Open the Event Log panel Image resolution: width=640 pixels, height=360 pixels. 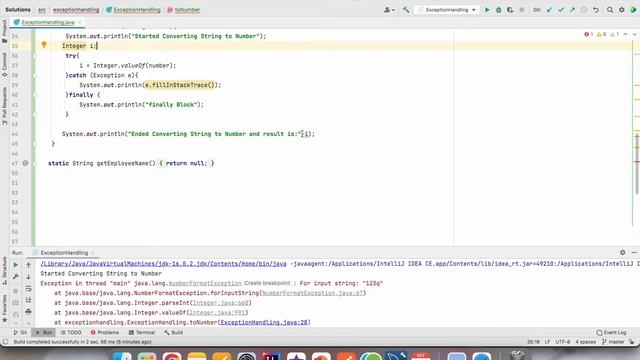(611, 333)
